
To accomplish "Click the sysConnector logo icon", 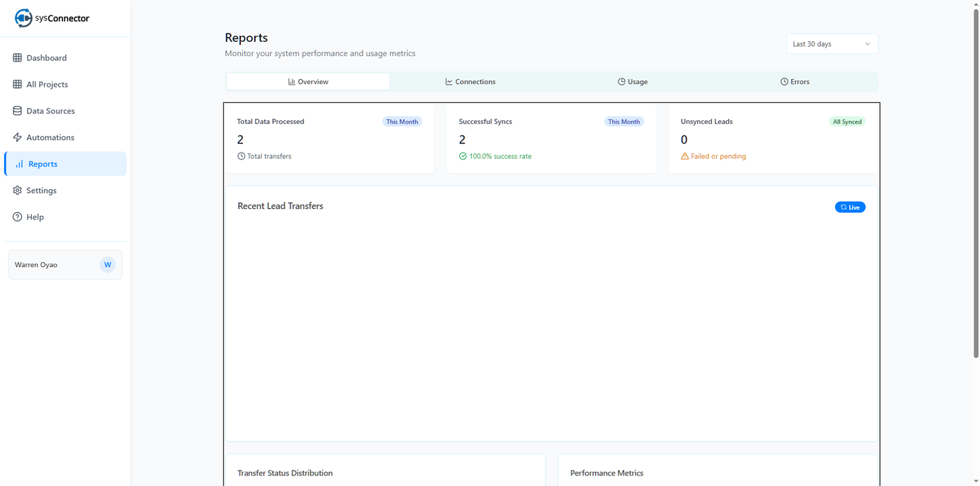I will (23, 18).
